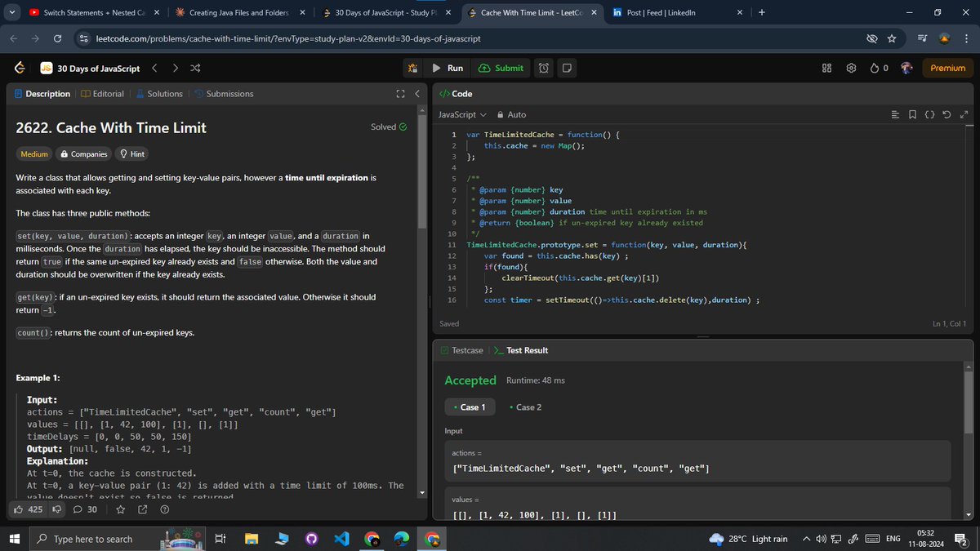980x551 pixels.
Task: Open File Explorer from taskbar
Action: coord(250,539)
